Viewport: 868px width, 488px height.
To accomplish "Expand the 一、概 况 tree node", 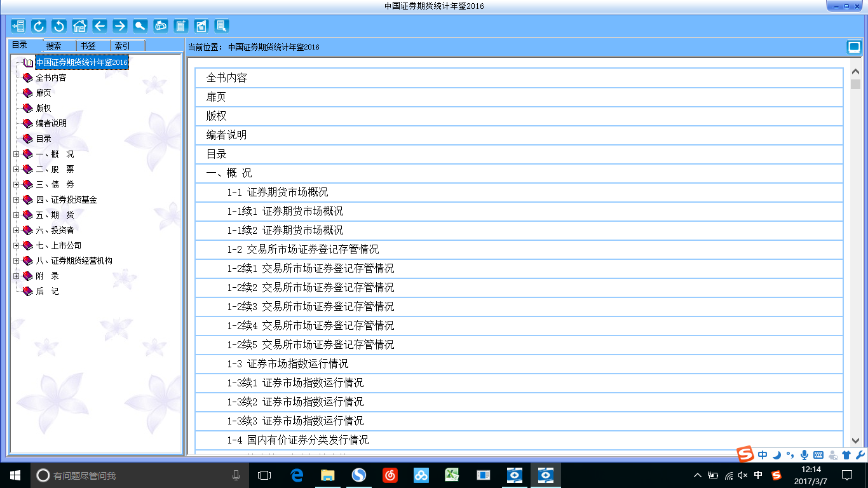I will [x=17, y=154].
